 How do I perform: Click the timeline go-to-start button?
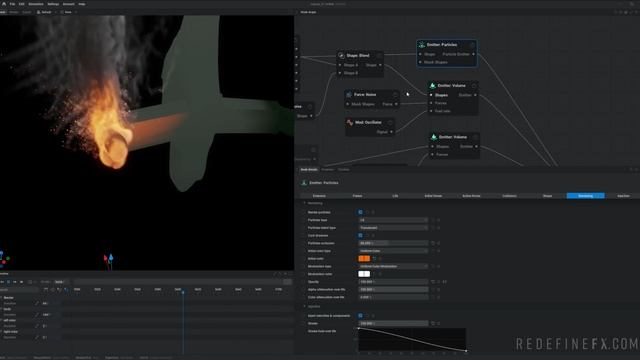click(2, 282)
